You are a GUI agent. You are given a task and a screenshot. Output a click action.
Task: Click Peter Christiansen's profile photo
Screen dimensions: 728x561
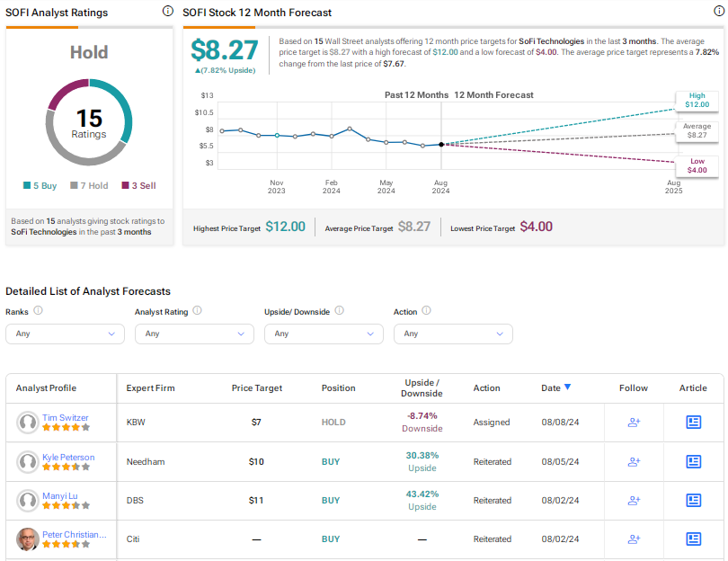coord(27,539)
